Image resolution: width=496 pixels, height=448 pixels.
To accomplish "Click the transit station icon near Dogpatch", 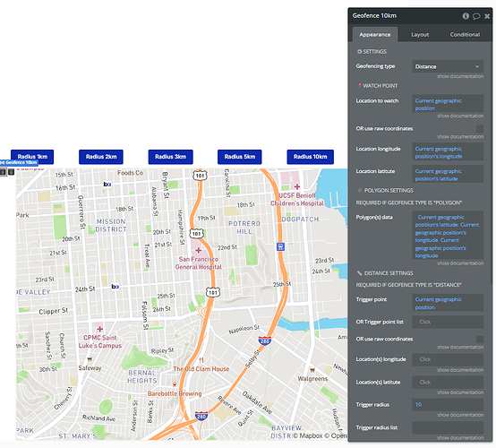I will tap(280, 246).
